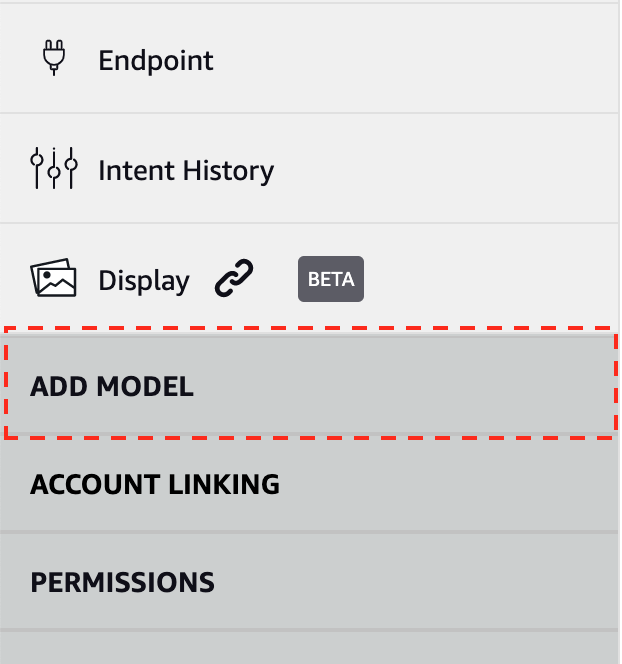Open the Intent History page

(x=309, y=169)
